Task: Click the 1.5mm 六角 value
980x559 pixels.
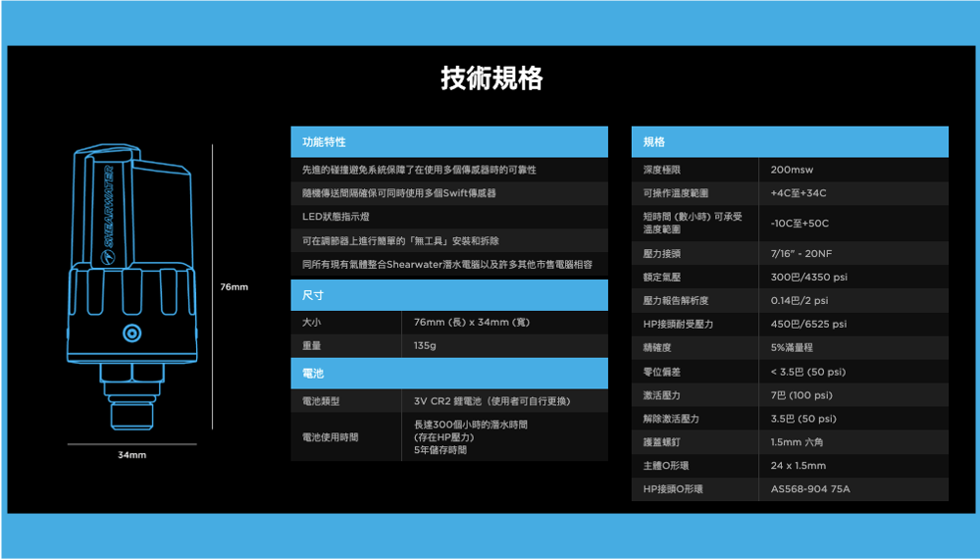Action: [x=797, y=442]
